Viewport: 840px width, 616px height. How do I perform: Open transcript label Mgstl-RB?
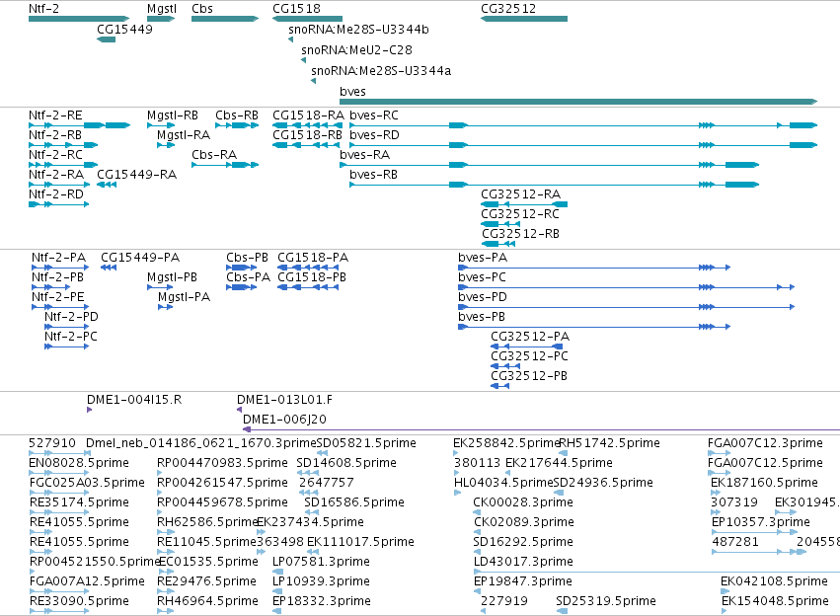tap(173, 115)
